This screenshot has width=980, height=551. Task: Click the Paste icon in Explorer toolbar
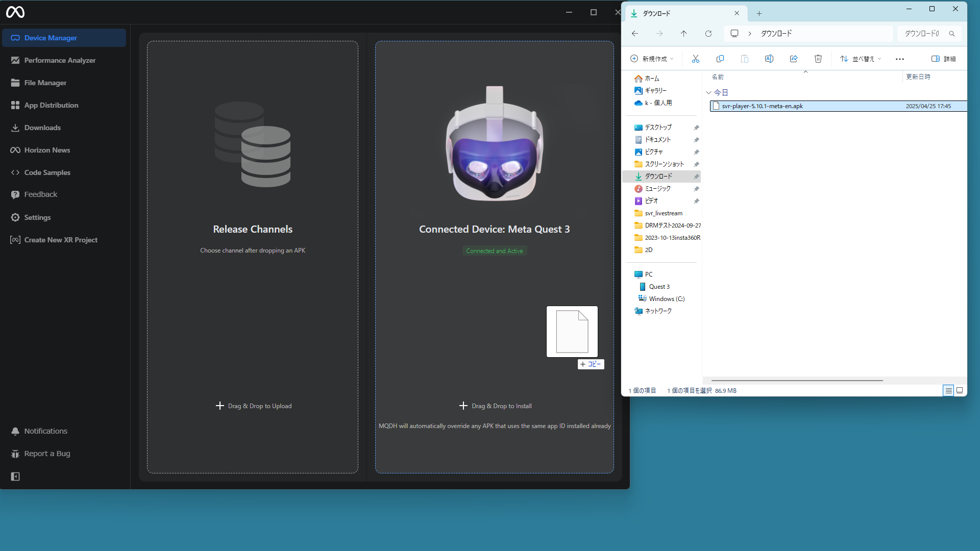[745, 59]
